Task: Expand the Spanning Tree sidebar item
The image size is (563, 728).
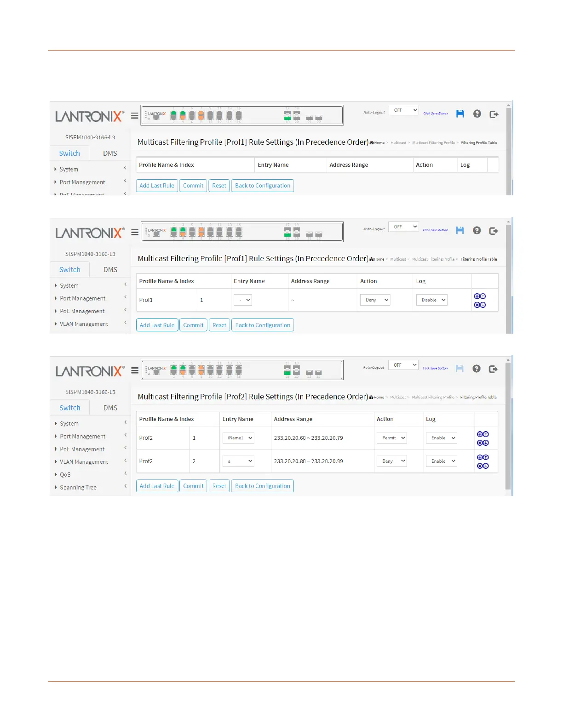Action: (x=90, y=487)
